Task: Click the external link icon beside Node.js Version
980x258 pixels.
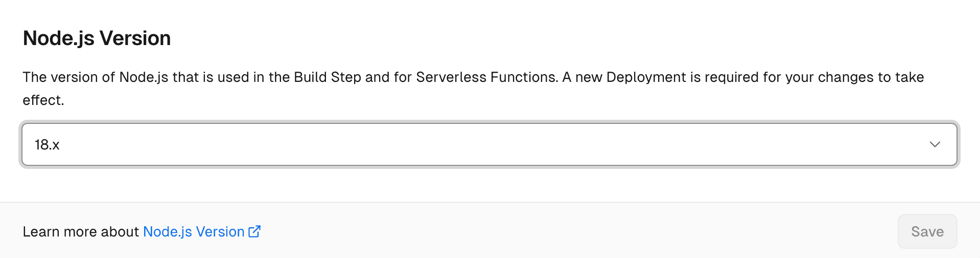Action: pyautogui.click(x=254, y=231)
